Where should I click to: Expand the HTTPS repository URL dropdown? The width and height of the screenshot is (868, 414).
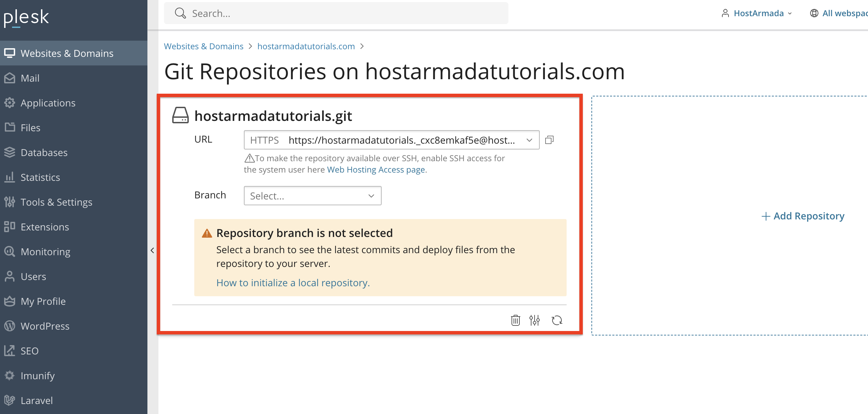coord(392,140)
